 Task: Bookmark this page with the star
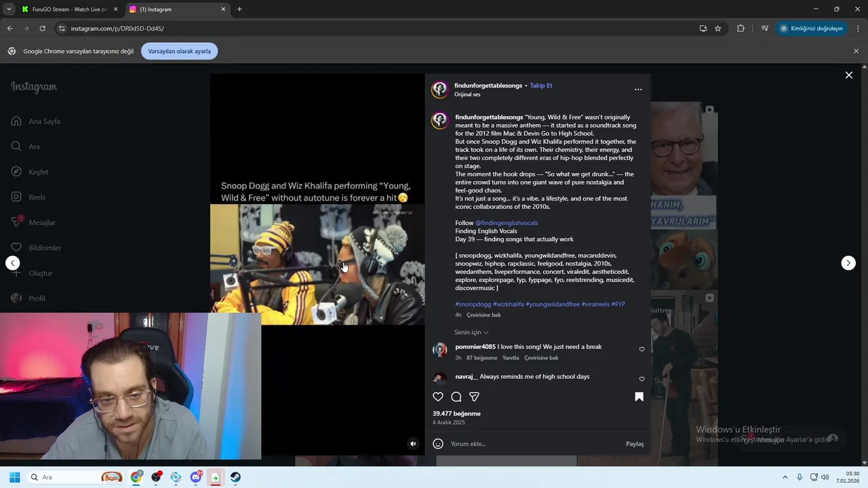718,28
